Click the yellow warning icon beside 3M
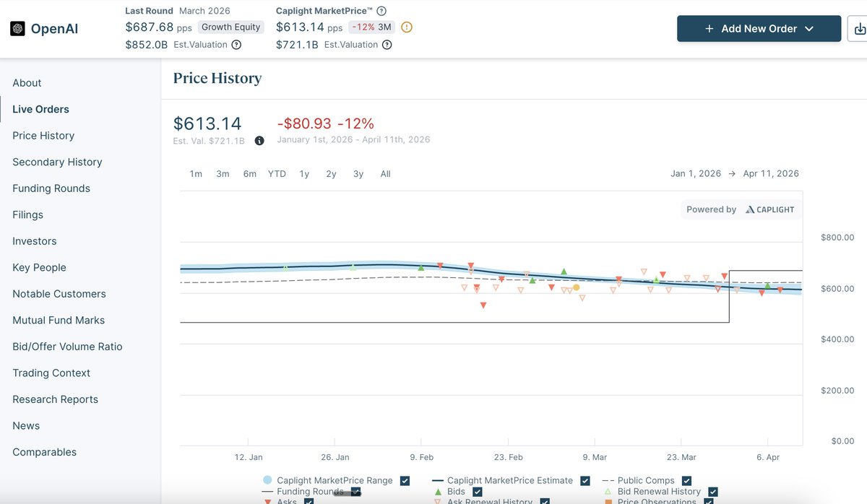The height and width of the screenshot is (504, 867). click(x=407, y=27)
